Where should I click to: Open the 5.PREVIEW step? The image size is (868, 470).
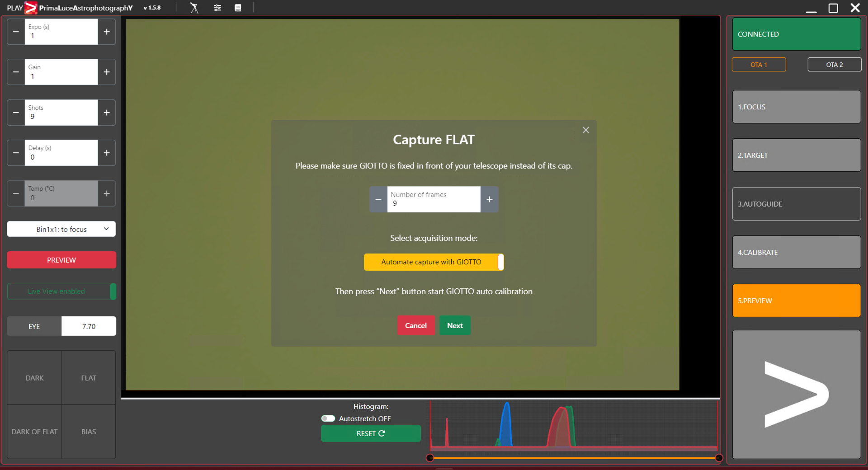797,301
